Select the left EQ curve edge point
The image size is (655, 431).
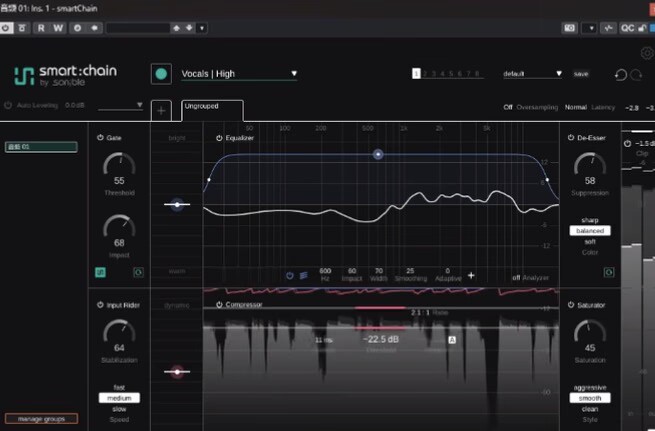[209, 180]
